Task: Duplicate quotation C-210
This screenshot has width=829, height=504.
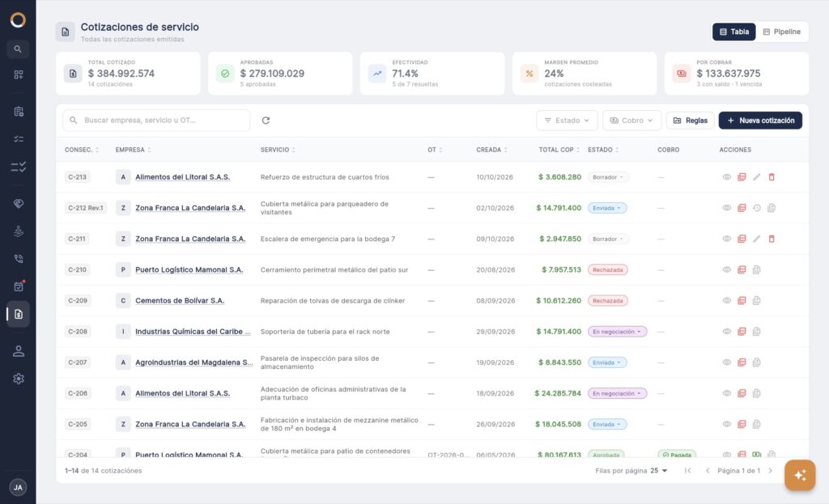Action: (x=757, y=270)
